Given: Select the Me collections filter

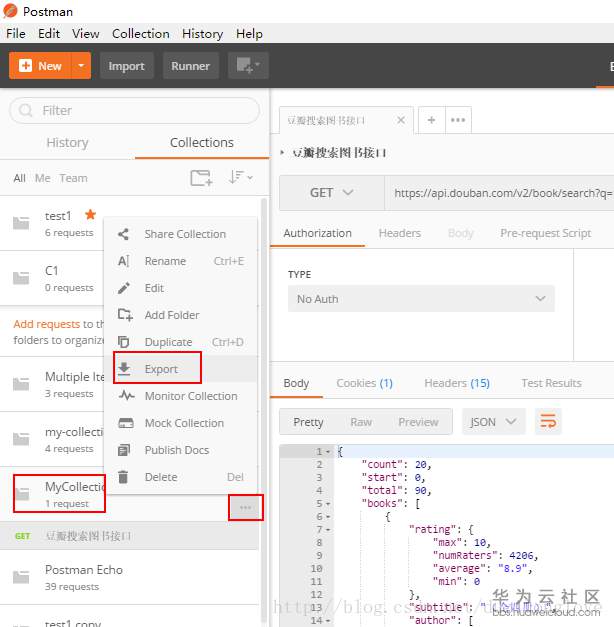Looking at the screenshot, I should click(x=42, y=178).
